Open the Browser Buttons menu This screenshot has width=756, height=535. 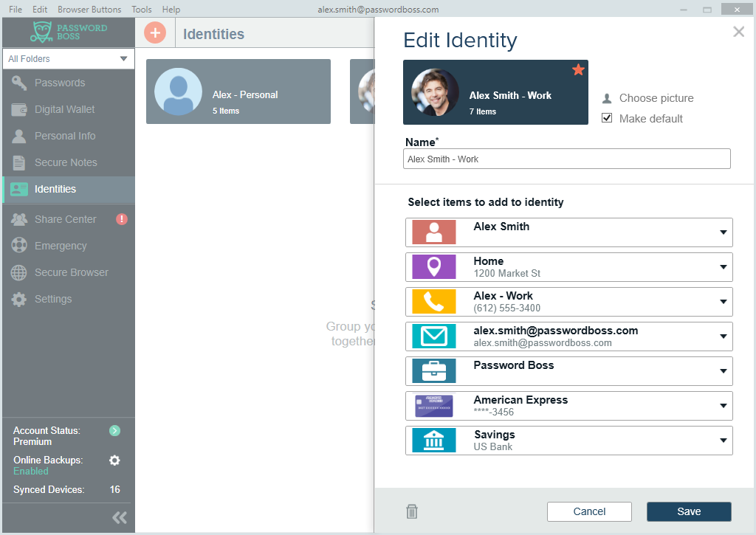point(89,9)
